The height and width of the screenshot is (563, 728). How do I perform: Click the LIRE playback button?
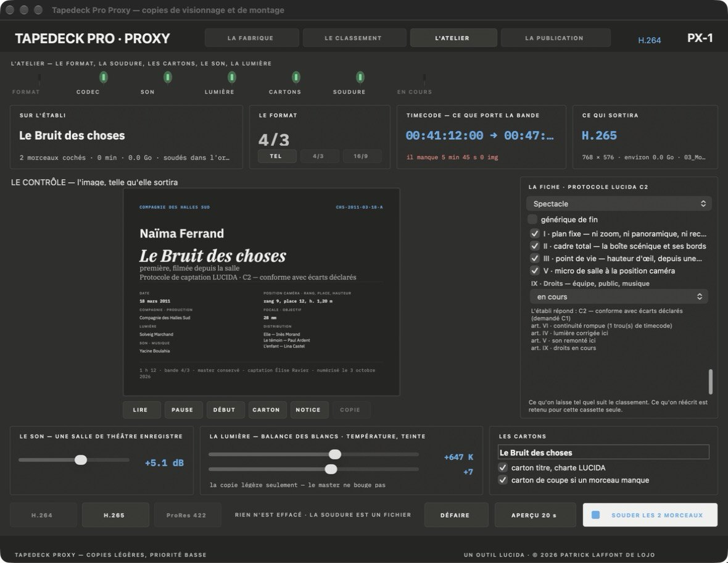tap(142, 410)
